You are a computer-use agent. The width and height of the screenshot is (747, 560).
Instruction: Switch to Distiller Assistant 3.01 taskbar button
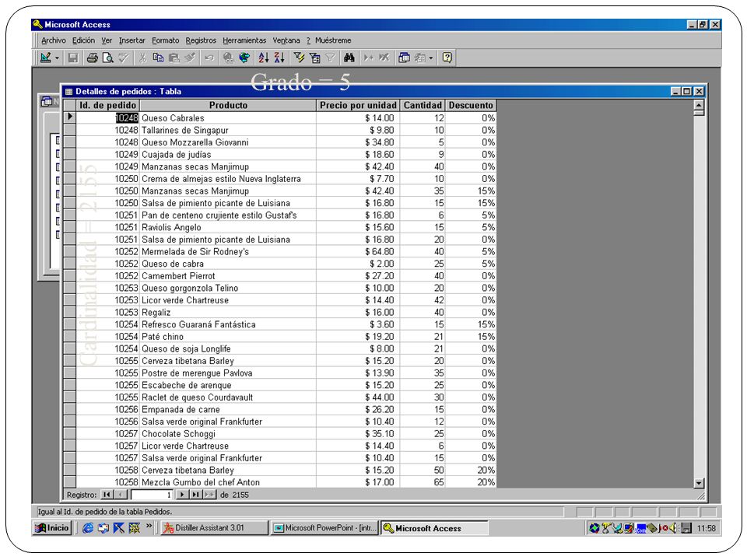(x=214, y=527)
